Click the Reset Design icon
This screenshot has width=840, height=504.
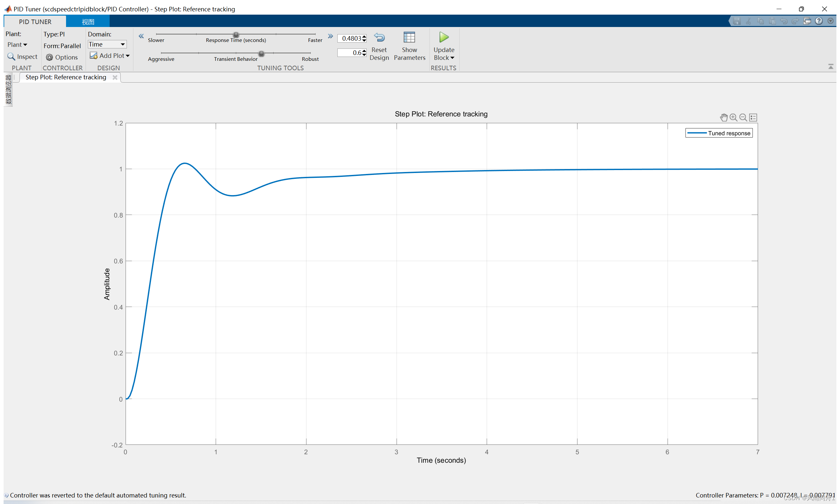[x=379, y=37]
